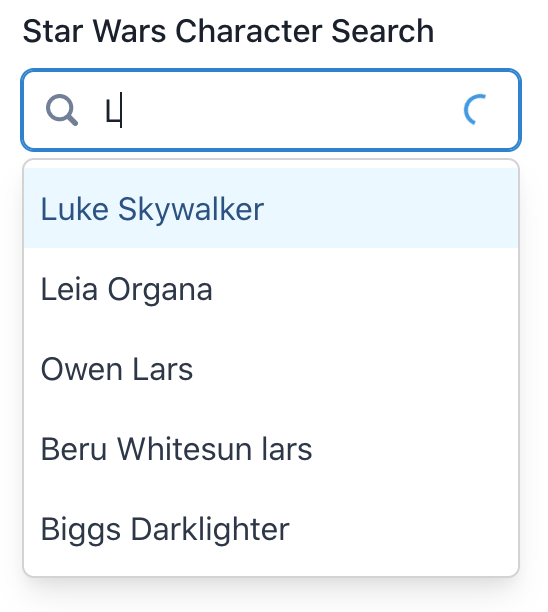Choose Biggs Darklighter from the list
Image resolution: width=548 pixels, height=612 pixels.
click(x=271, y=529)
